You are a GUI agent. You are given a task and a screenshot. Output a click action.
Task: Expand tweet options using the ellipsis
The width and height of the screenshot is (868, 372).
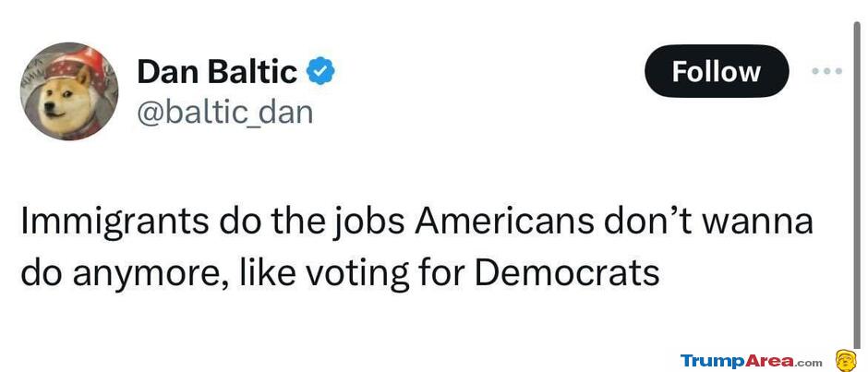click(827, 71)
